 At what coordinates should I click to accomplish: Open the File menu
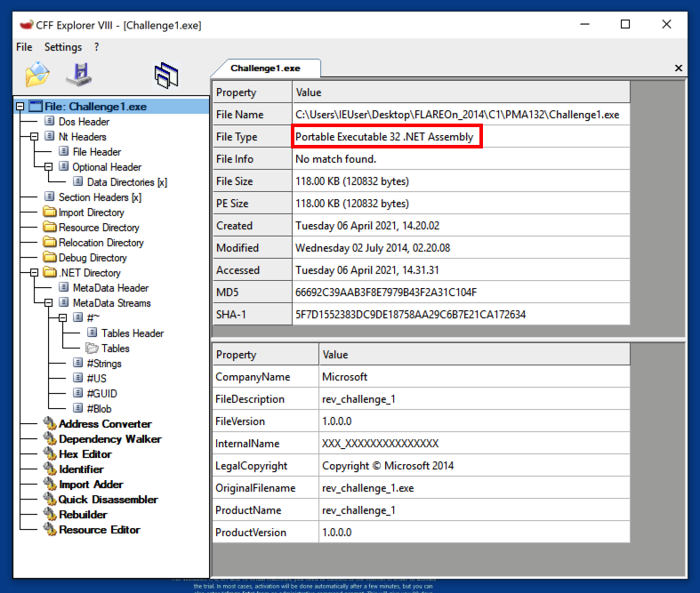pos(24,47)
